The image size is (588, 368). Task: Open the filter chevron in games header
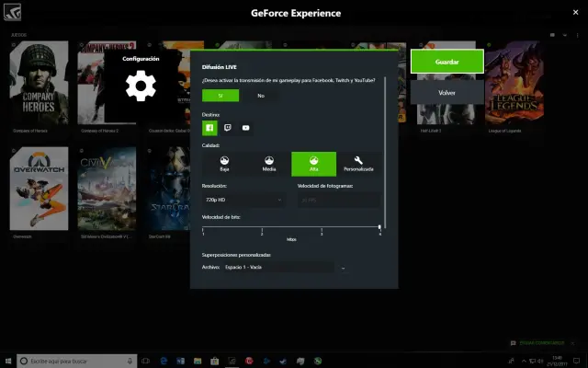(x=565, y=35)
